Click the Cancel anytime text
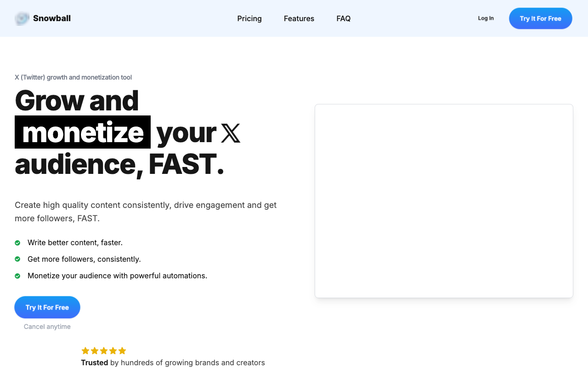588x368 pixels. 47,327
